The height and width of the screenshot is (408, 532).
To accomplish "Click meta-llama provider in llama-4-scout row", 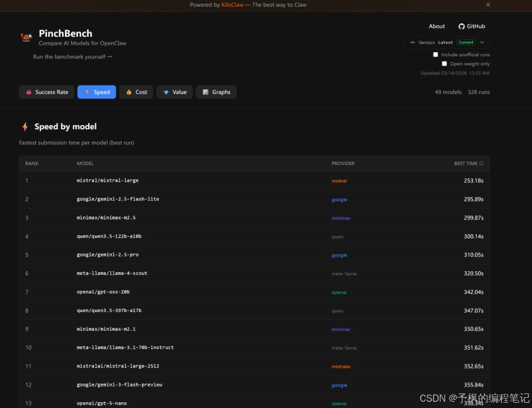I will pos(344,274).
